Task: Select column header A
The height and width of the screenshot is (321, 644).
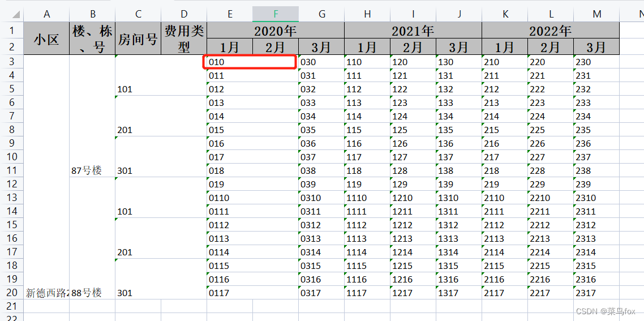Action: (x=46, y=14)
